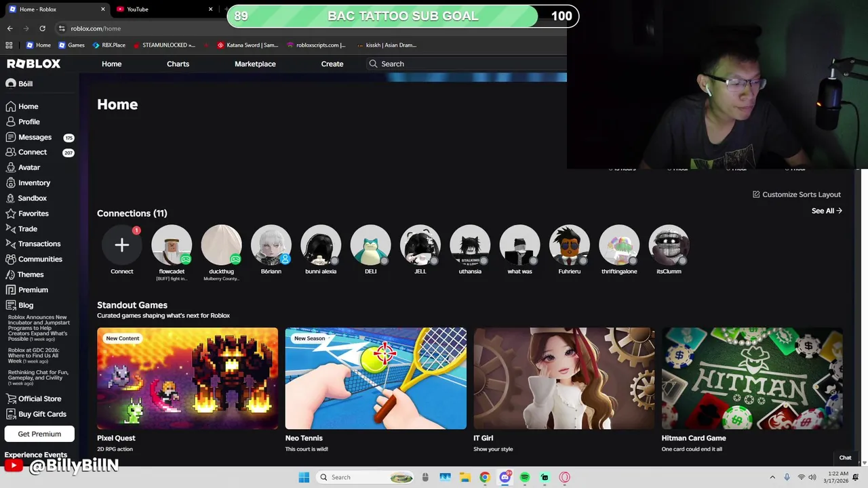
Task: Open the Neo Tennis game thumbnail
Action: point(376,378)
